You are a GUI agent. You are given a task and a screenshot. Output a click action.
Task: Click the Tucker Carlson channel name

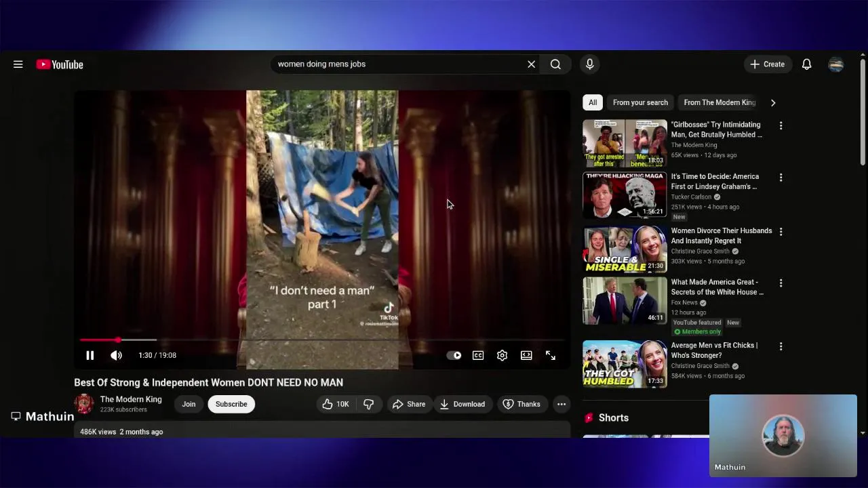tap(691, 197)
